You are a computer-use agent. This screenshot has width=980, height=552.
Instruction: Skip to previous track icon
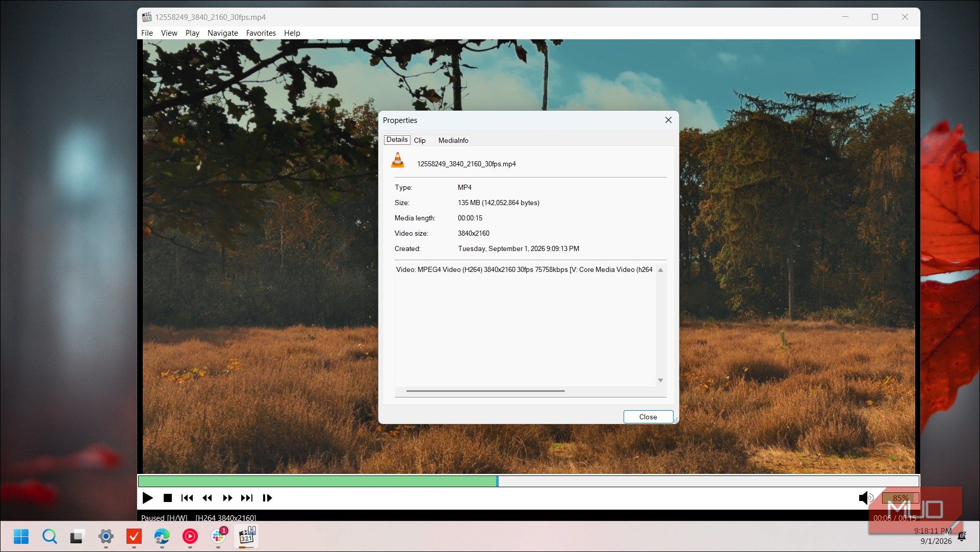[x=187, y=498]
